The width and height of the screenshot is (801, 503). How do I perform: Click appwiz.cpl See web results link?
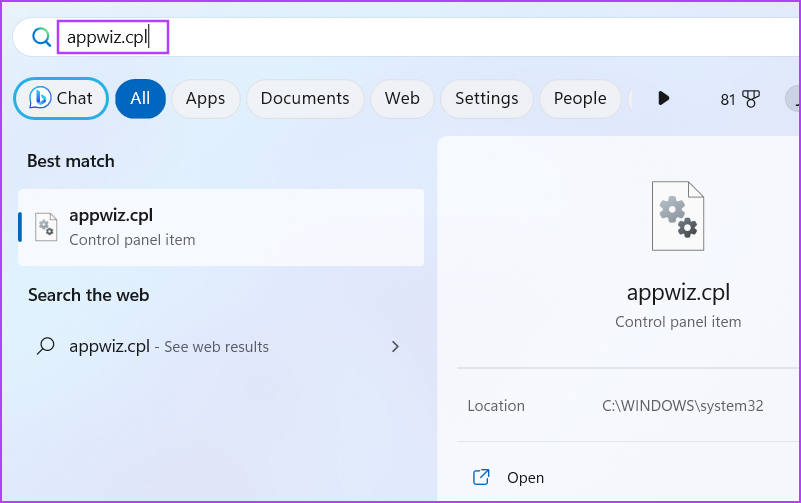(x=169, y=347)
